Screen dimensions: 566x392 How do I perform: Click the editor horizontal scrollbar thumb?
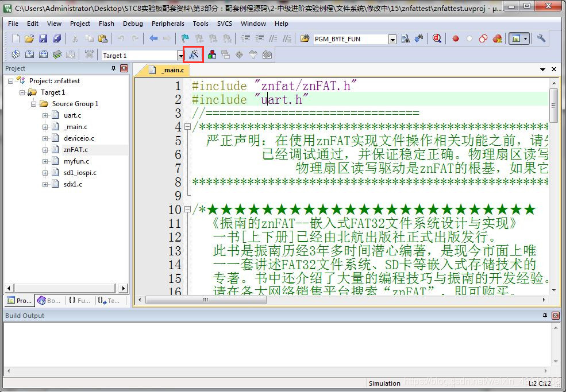(x=205, y=300)
